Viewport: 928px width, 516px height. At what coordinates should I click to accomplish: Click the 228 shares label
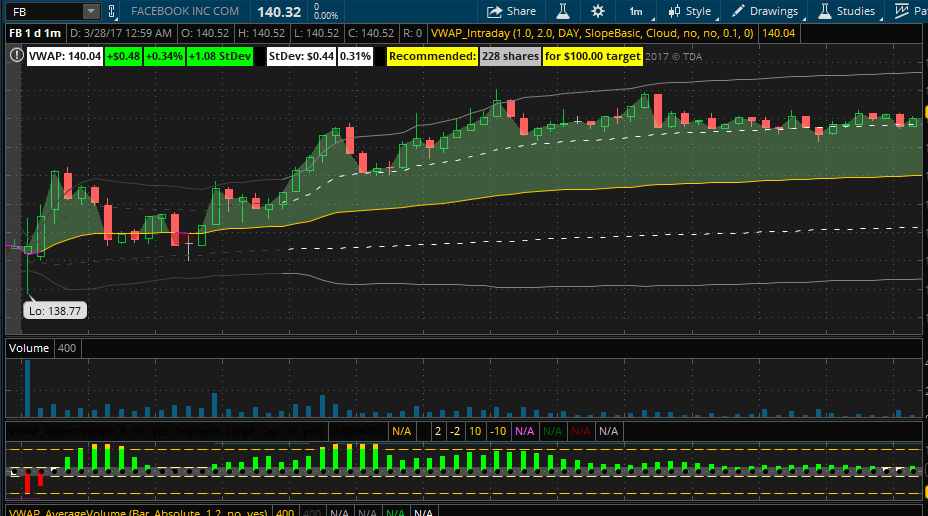click(x=510, y=56)
